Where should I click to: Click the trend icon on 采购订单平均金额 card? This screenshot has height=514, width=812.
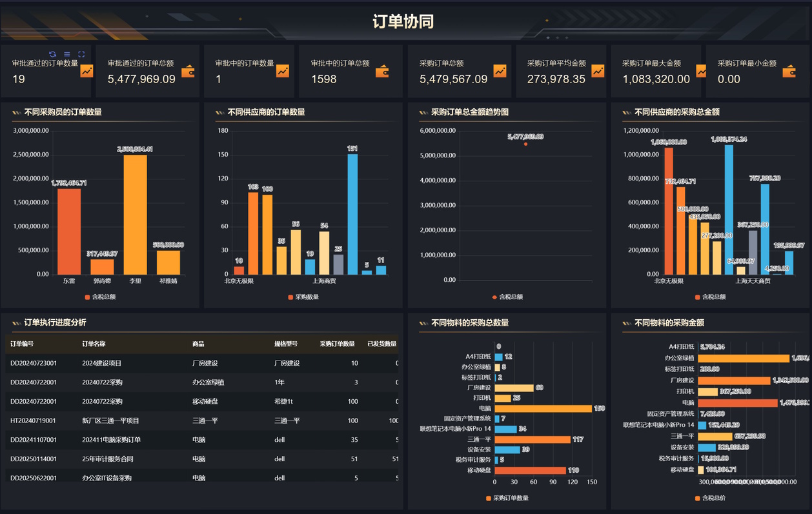pyautogui.click(x=598, y=71)
